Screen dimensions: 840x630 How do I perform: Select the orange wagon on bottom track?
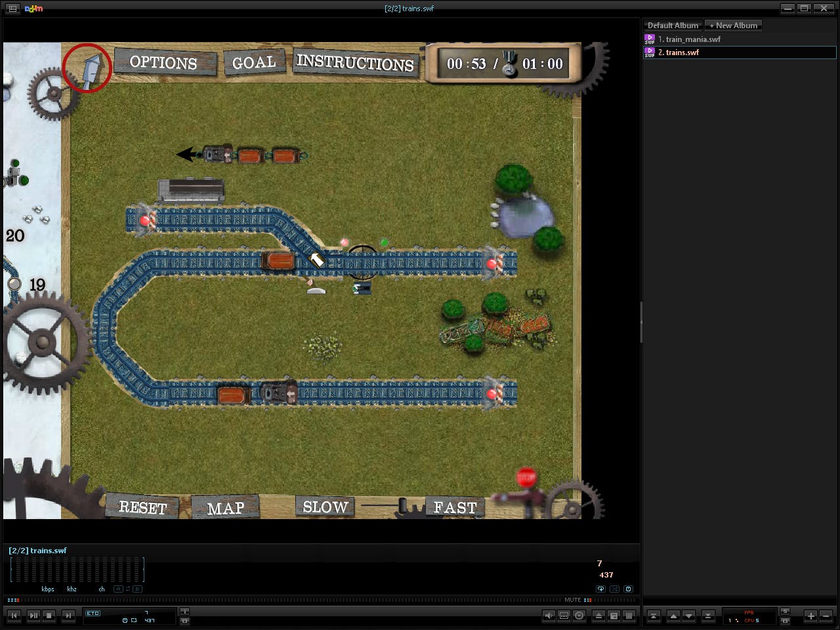point(232,395)
